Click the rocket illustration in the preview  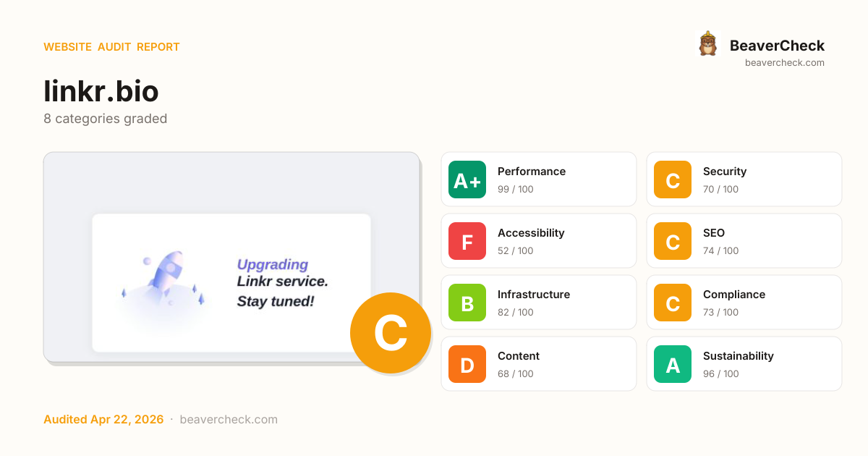[165, 282]
